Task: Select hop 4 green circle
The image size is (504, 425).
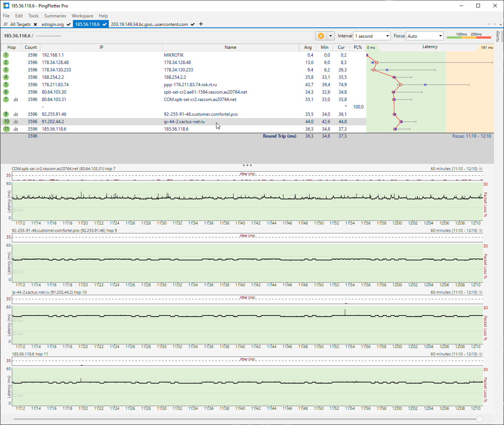Action: (6, 77)
